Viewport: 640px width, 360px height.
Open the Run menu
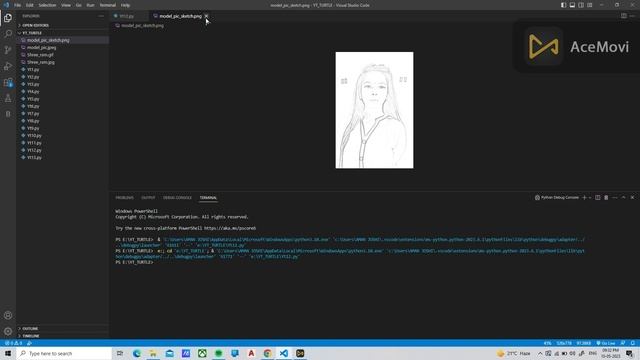coord(90,5)
